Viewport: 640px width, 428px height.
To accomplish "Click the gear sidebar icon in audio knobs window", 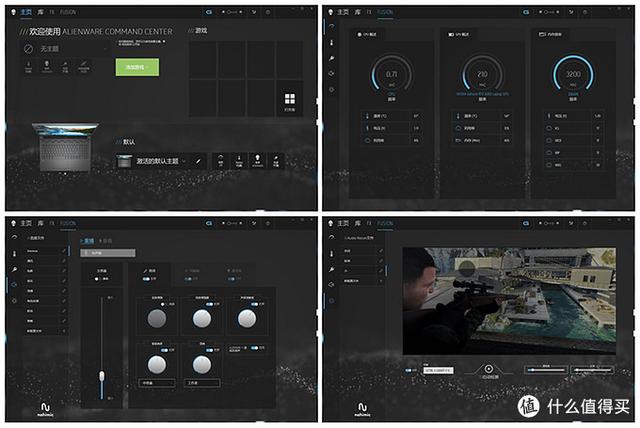I will pyautogui.click(x=14, y=300).
